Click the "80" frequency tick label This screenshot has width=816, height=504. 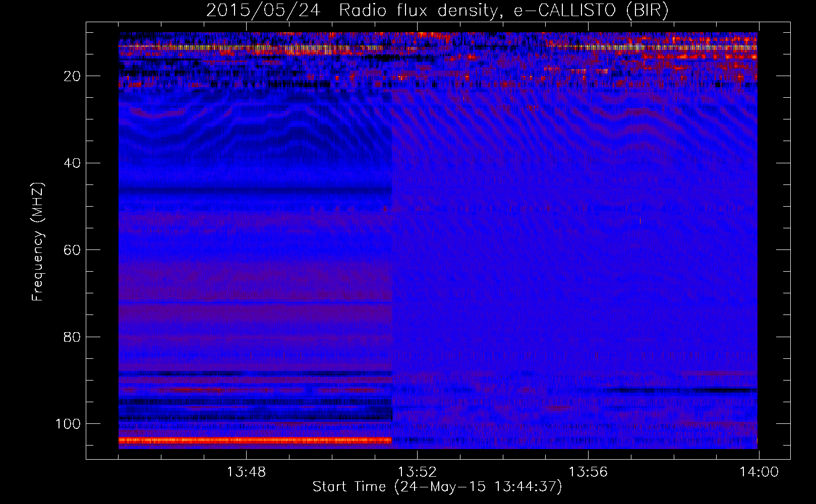(72, 337)
